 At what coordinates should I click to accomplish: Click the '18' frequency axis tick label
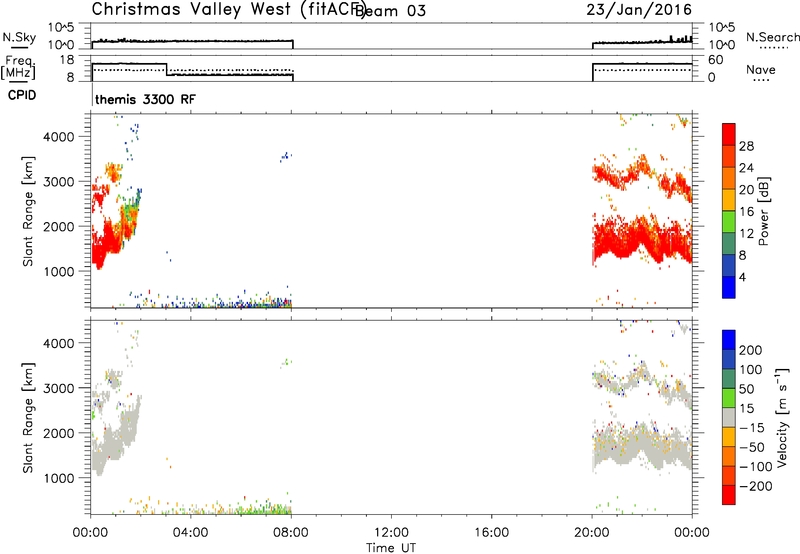click(x=67, y=60)
